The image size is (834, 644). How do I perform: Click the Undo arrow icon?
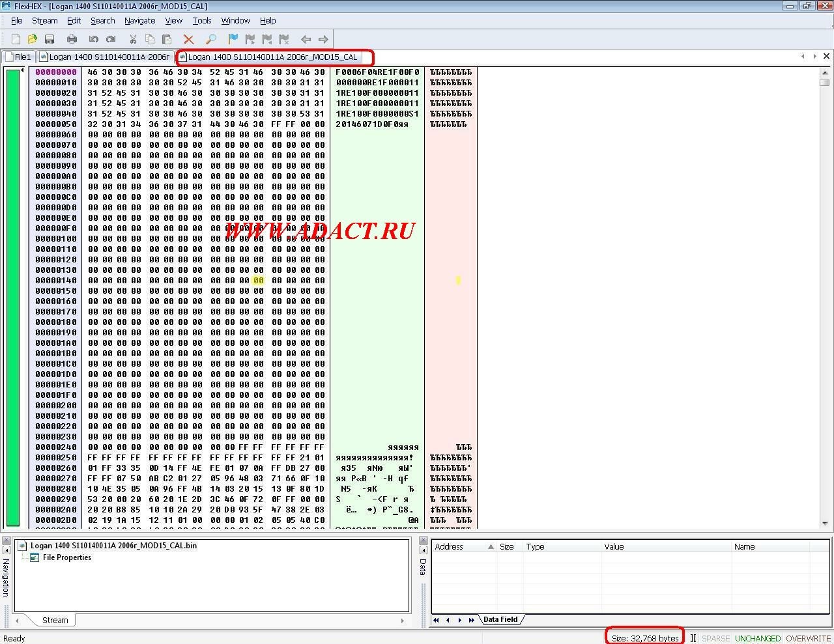93,39
